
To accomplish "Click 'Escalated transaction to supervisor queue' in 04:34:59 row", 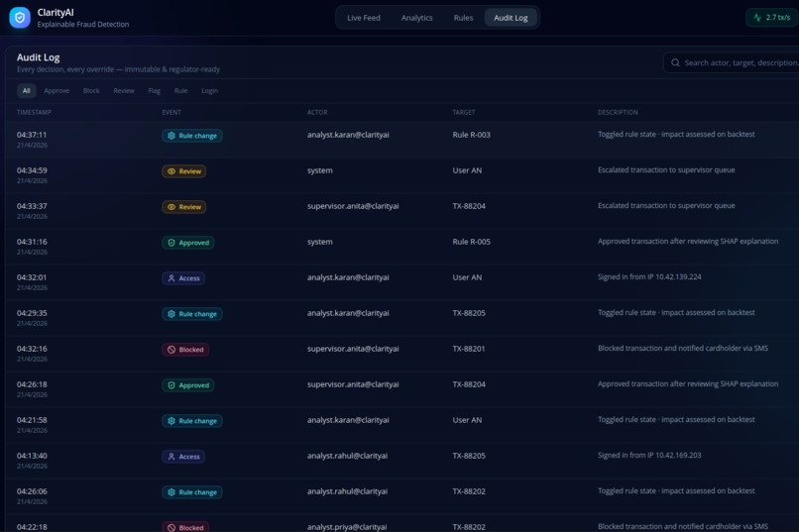I will click(666, 170).
